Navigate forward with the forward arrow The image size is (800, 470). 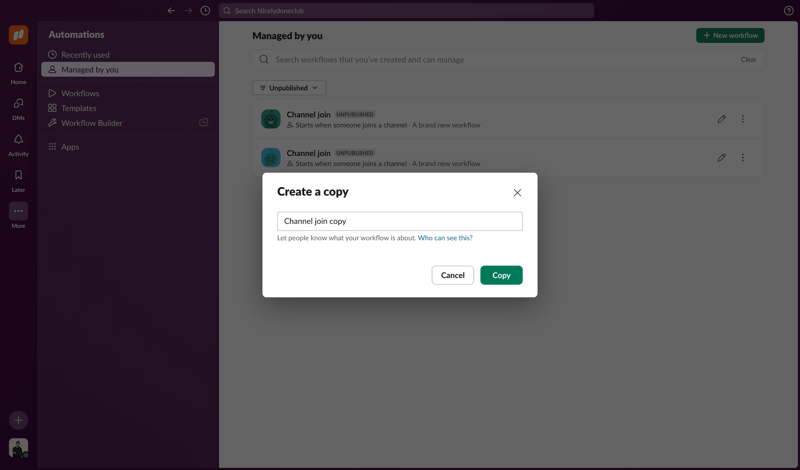(x=188, y=11)
